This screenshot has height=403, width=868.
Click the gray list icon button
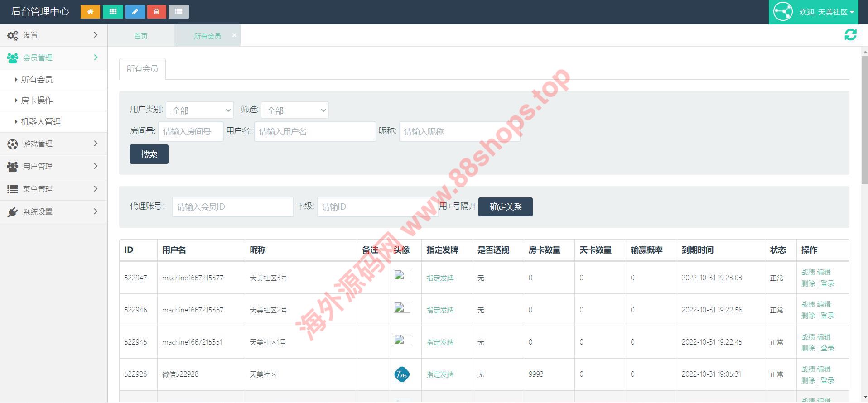(x=178, y=12)
